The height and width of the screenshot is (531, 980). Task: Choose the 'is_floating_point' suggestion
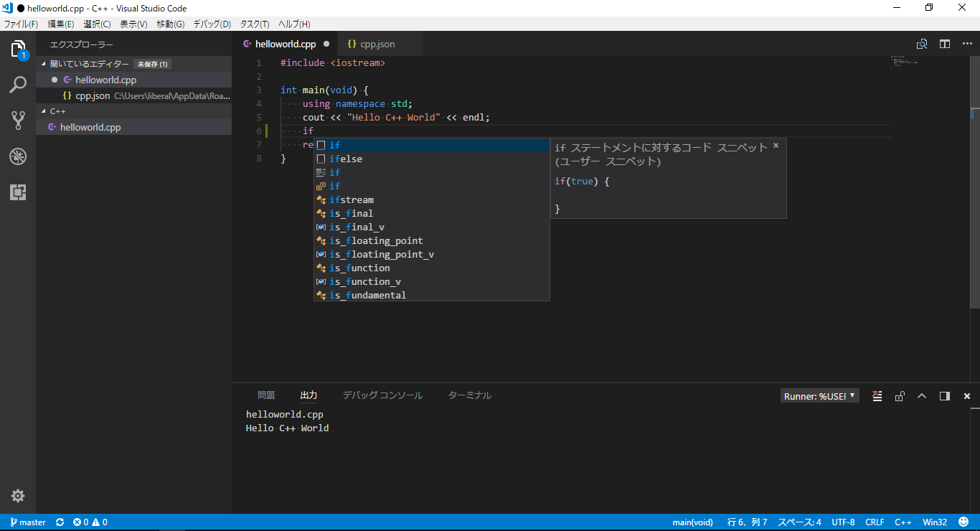[x=432, y=240]
